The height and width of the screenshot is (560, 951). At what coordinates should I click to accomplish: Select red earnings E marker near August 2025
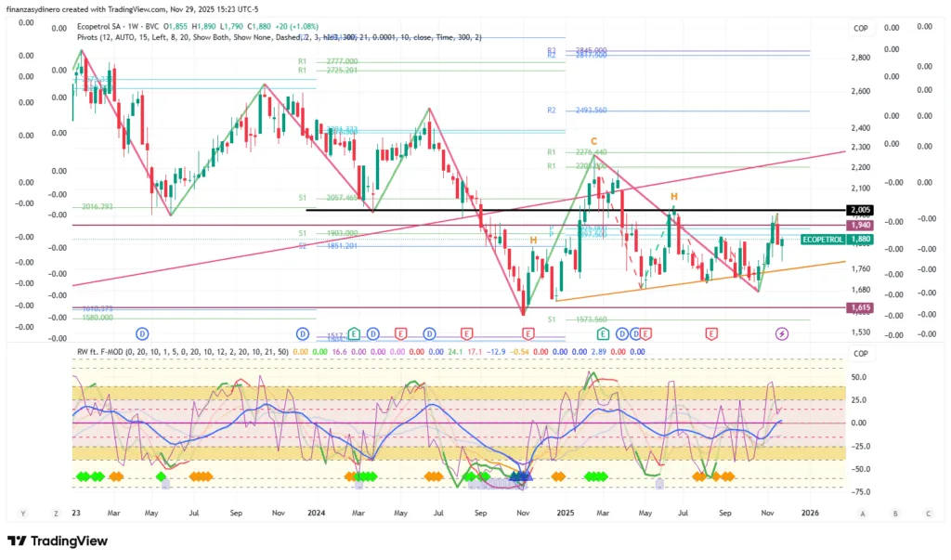711,332
